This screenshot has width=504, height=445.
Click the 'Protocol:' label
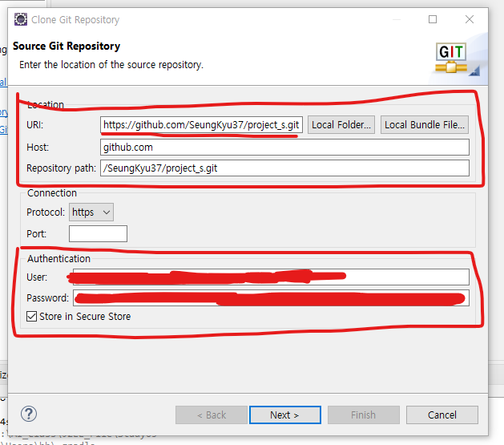46,212
